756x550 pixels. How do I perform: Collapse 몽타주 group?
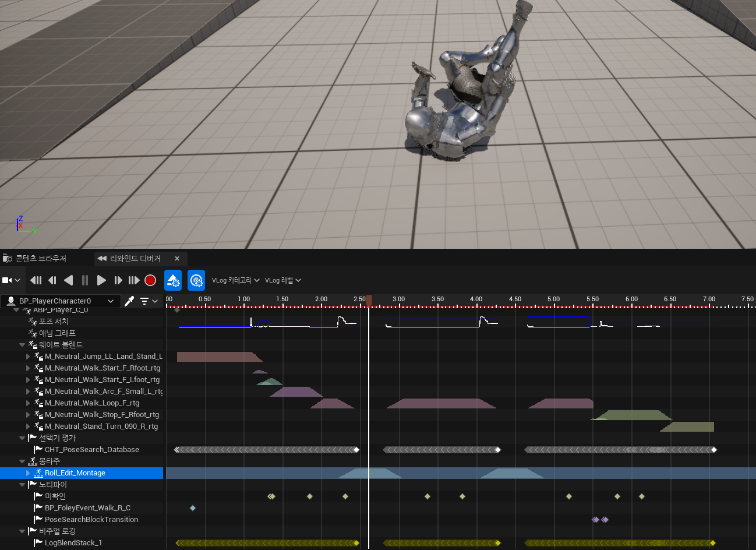[22, 461]
